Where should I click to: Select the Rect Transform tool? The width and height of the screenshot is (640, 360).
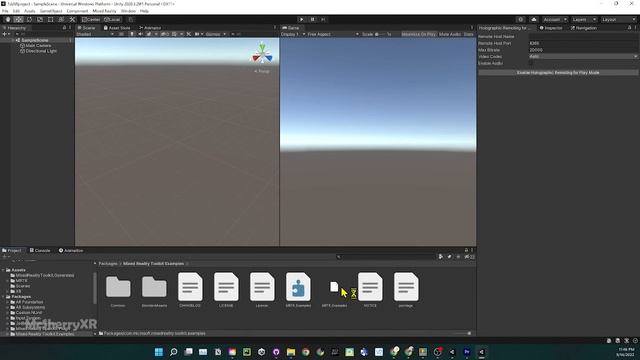51,20
